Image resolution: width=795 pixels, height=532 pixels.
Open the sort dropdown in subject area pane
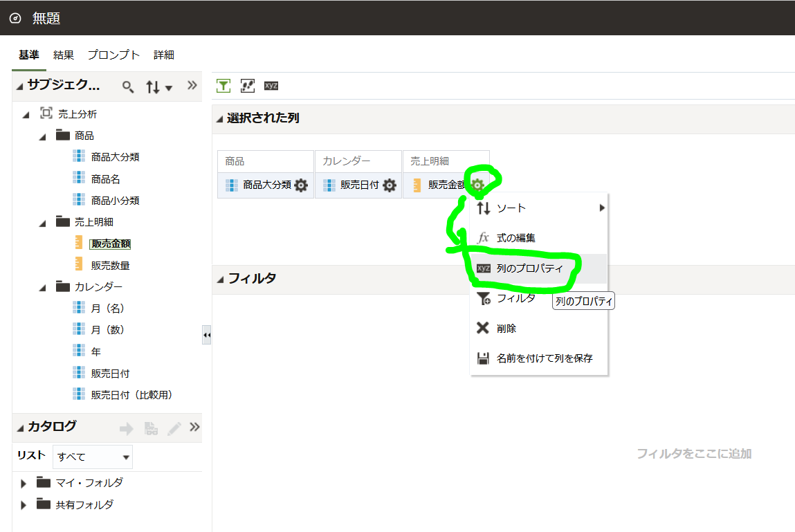[159, 87]
